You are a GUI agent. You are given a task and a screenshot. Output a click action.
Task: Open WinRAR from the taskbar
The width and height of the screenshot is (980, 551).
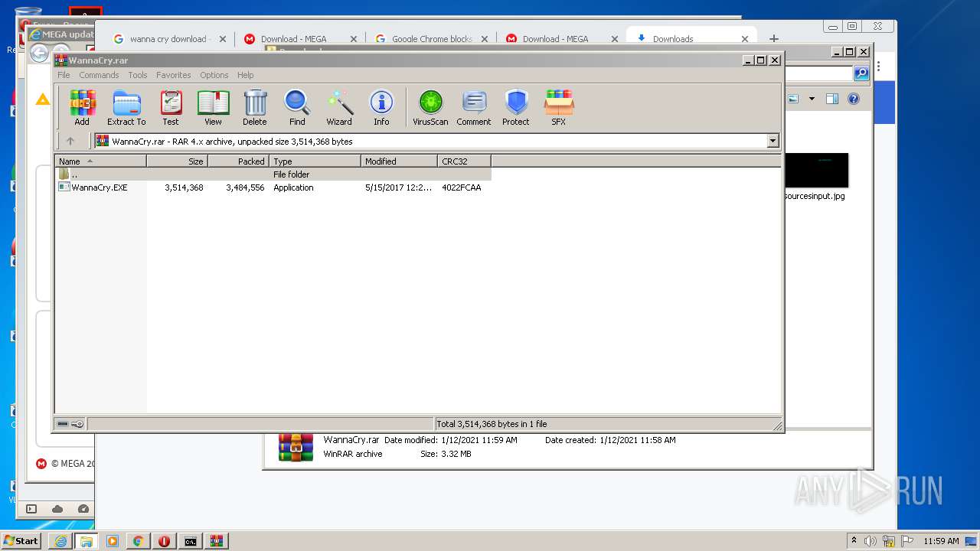pyautogui.click(x=216, y=541)
